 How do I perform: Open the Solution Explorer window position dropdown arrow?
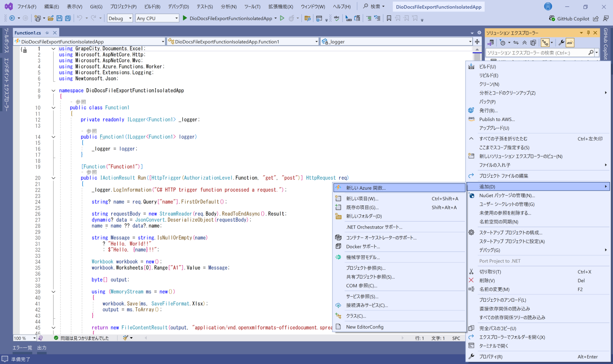[x=581, y=33]
